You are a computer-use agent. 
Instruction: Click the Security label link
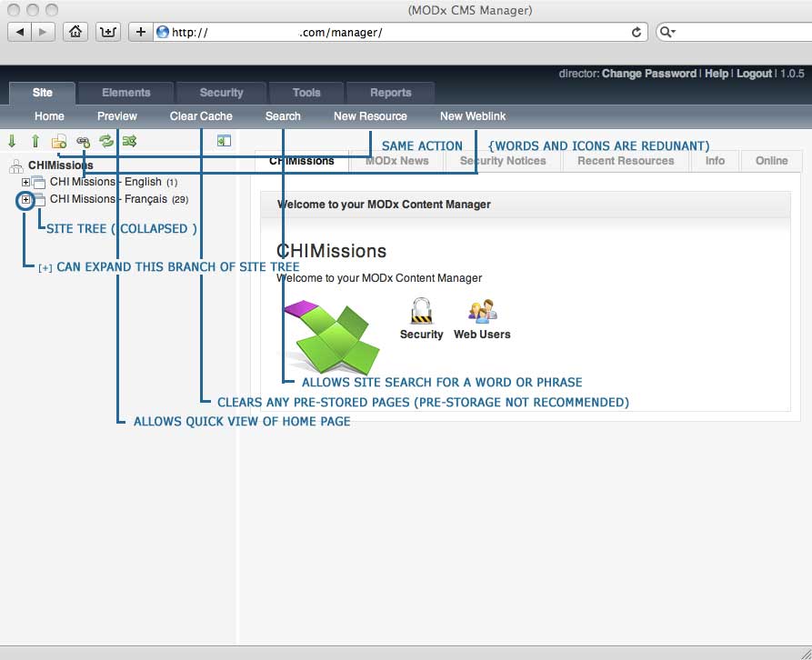point(422,335)
